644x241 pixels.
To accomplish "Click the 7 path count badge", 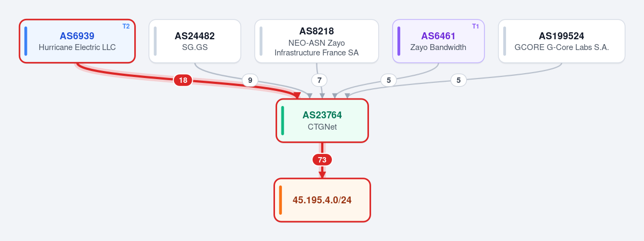I will click(319, 80).
